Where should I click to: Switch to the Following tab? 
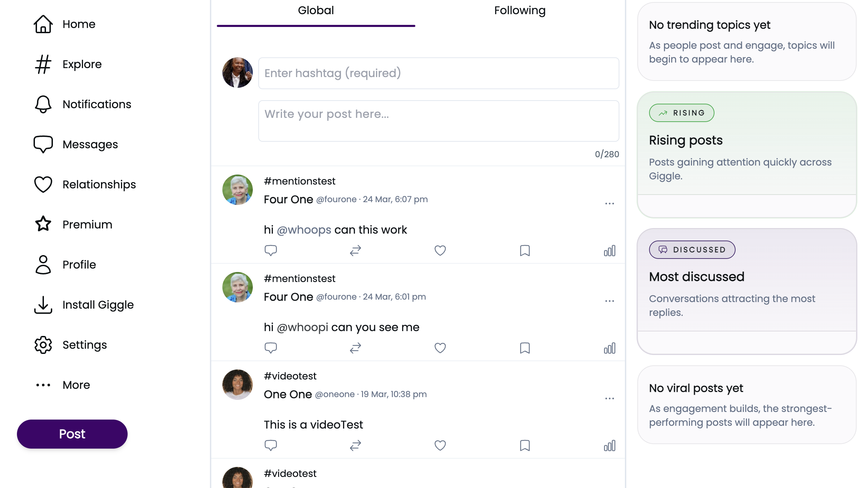pos(519,10)
